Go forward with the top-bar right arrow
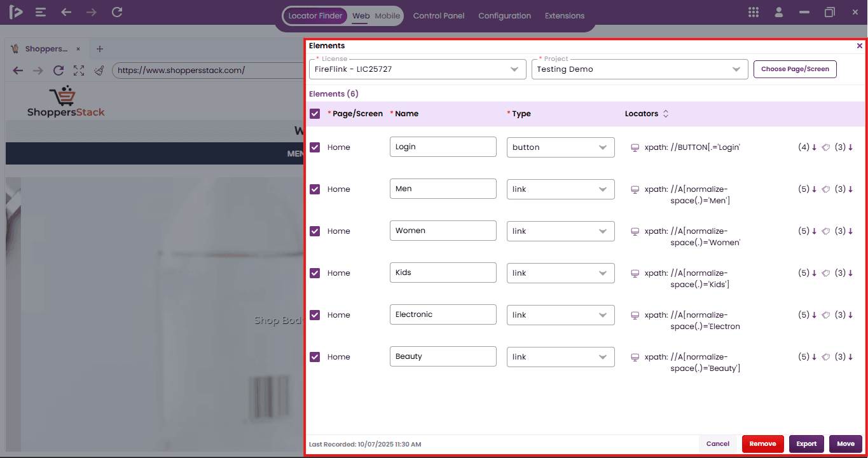Viewport: 868px width, 458px height. [92, 12]
